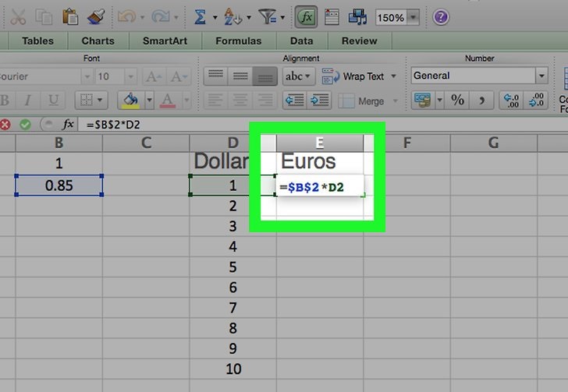Image resolution: width=568 pixels, height=392 pixels.
Task: Select the Format Painter brush icon
Action: [97, 16]
